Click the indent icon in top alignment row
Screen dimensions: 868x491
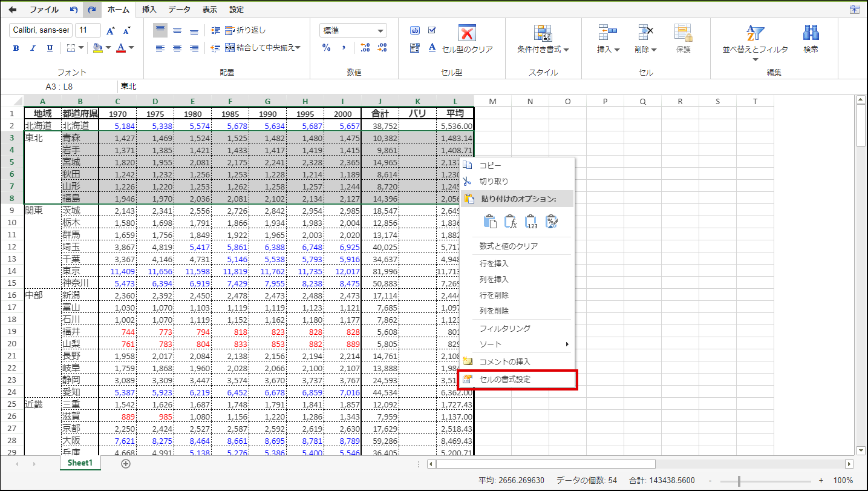(216, 30)
